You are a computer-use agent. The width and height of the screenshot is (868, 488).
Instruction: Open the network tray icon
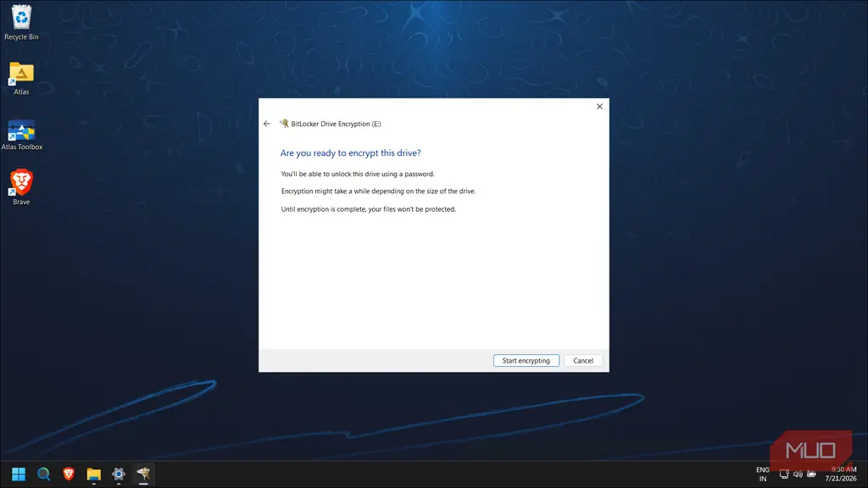point(784,474)
